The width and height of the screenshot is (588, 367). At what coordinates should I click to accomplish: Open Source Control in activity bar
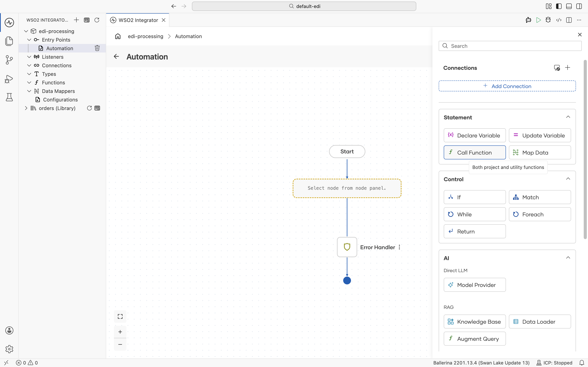pyautogui.click(x=9, y=60)
